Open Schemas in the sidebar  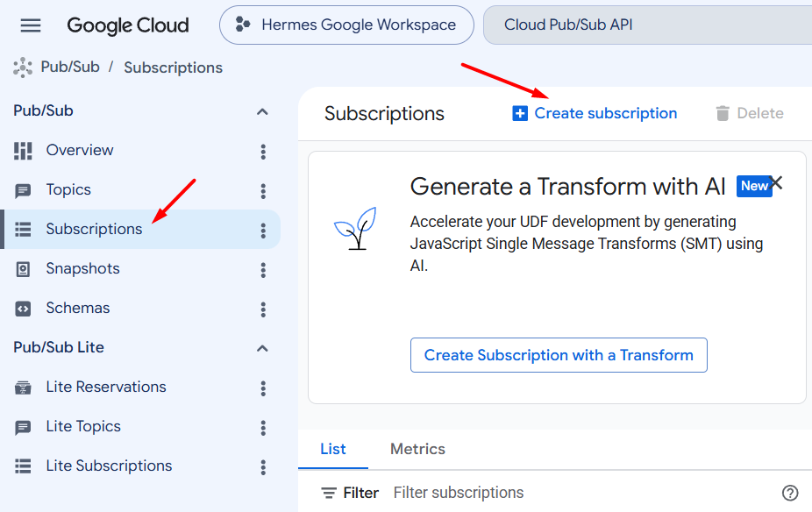click(x=78, y=308)
